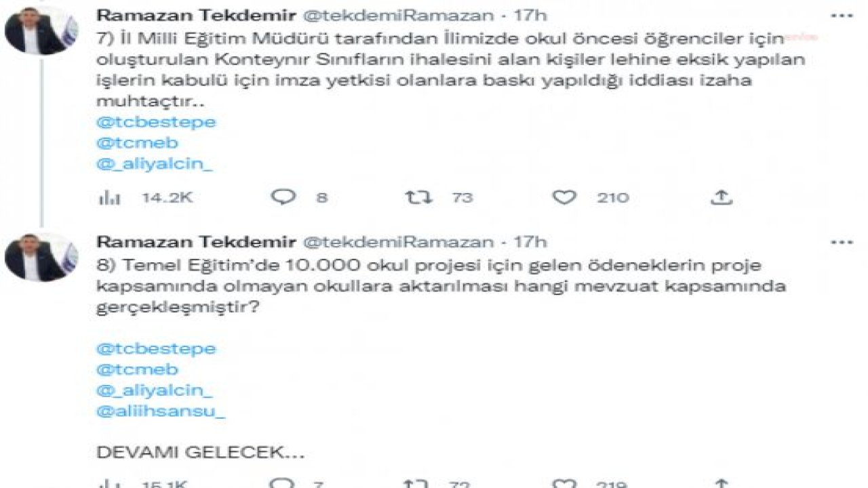Open analytics icon showing 14.2K views
The height and width of the screenshot is (488, 868).
pos(109,198)
